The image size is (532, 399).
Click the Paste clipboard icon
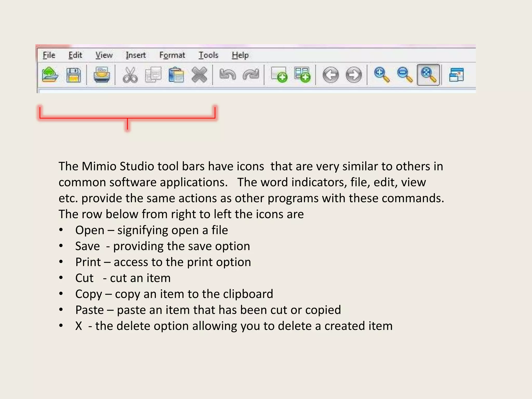(x=176, y=75)
